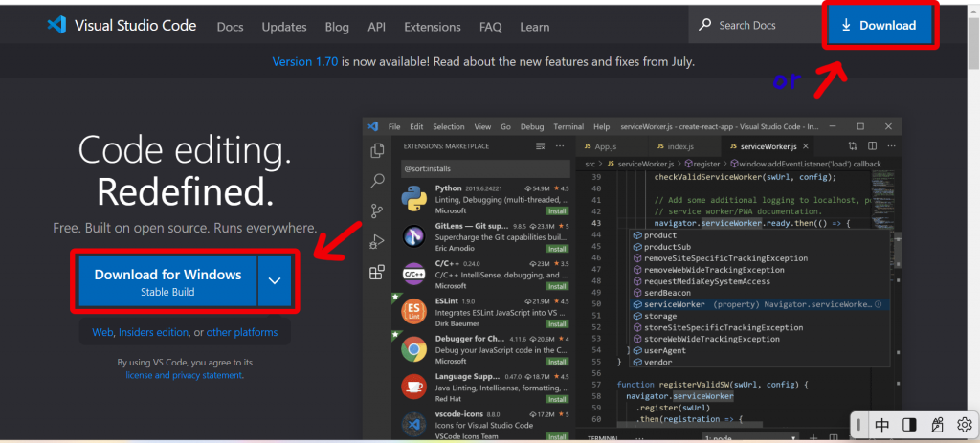Screen dimensions: 980x443
Task: Click the Chrome debugger extension logo
Action: (414, 349)
